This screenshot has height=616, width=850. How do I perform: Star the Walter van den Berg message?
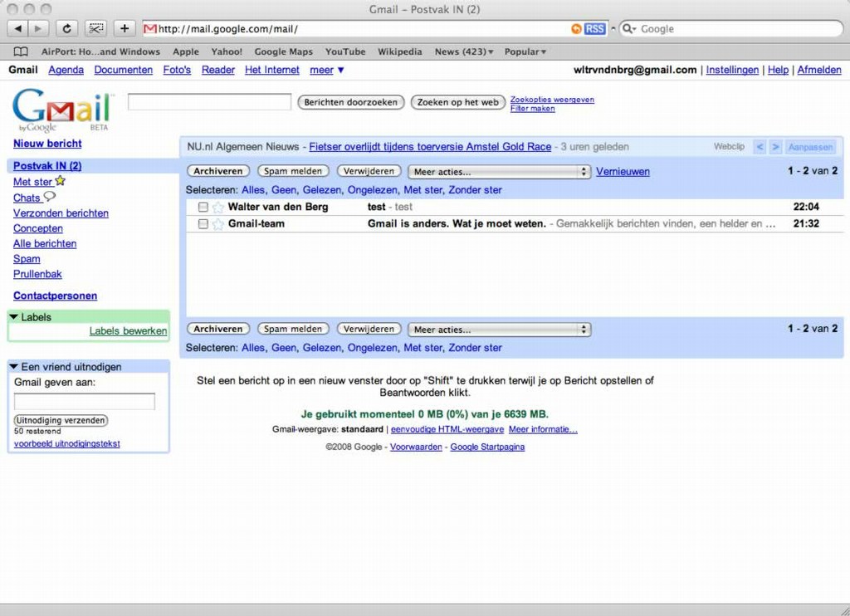217,208
